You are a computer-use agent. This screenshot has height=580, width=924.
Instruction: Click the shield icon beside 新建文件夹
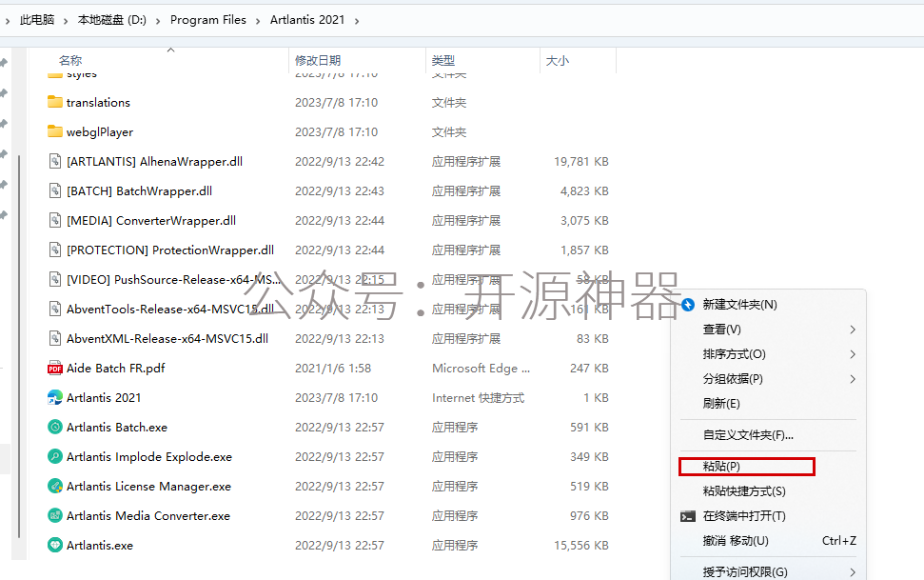[688, 305]
